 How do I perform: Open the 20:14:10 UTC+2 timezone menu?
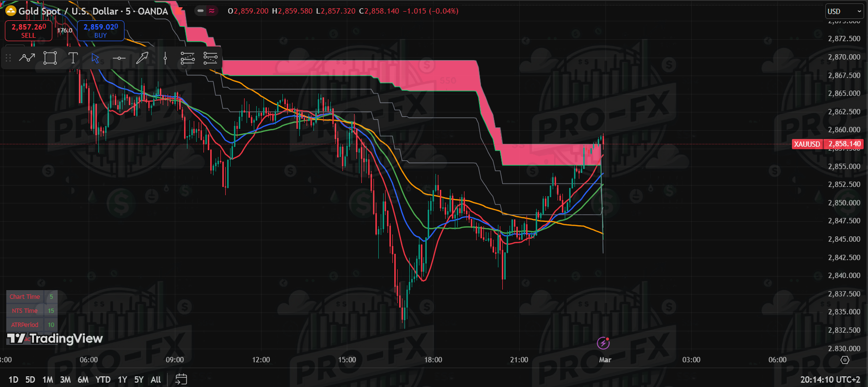coord(830,380)
